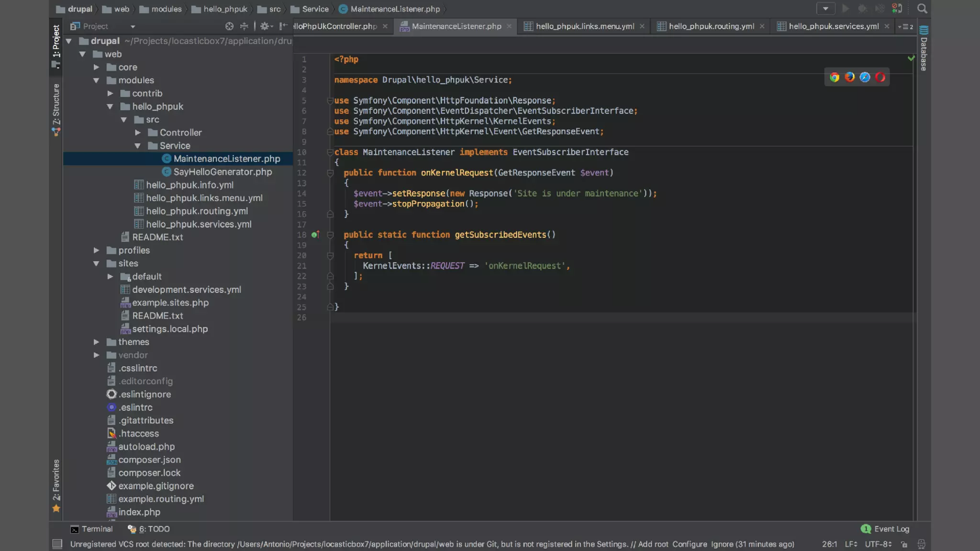980x551 pixels.
Task: Open project panel settings gear icon
Action: click(x=265, y=26)
